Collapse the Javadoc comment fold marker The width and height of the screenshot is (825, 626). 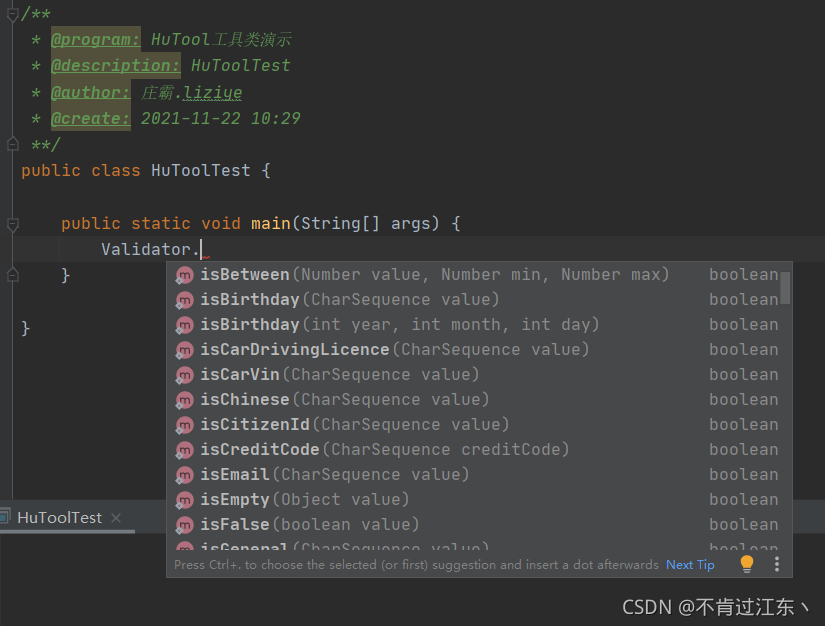13,14
